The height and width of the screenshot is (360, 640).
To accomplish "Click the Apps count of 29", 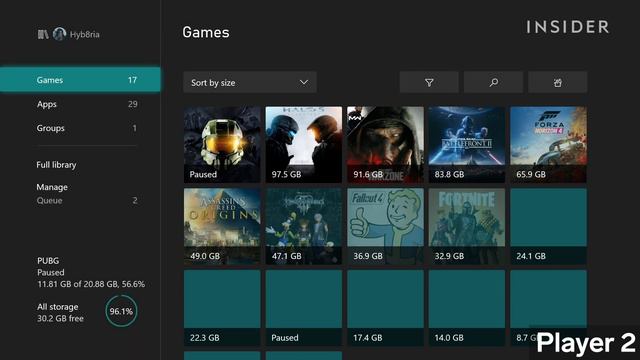I will coord(133,104).
